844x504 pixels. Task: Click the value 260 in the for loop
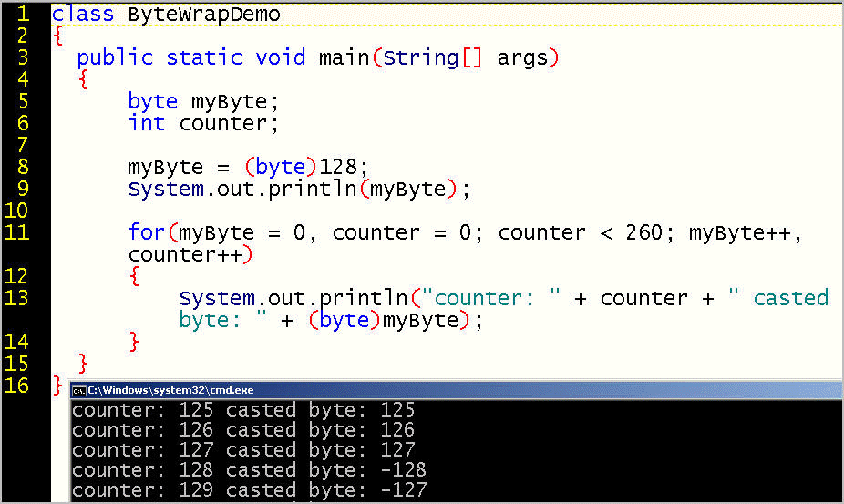tap(643, 232)
